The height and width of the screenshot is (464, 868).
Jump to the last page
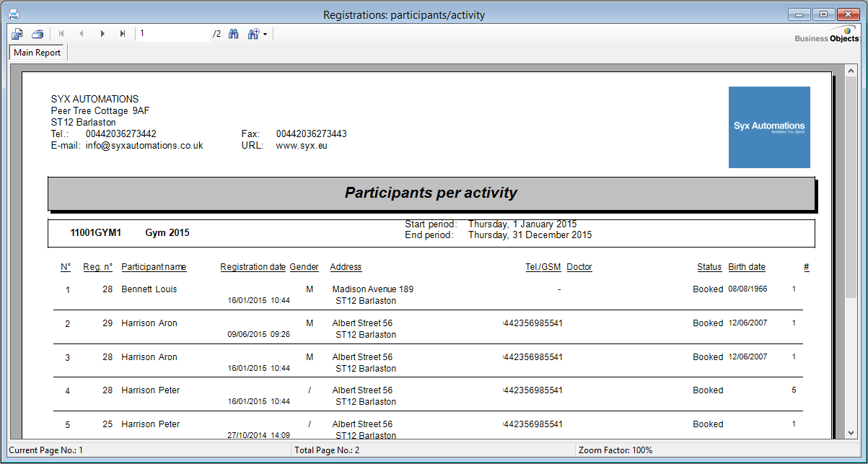click(x=123, y=34)
